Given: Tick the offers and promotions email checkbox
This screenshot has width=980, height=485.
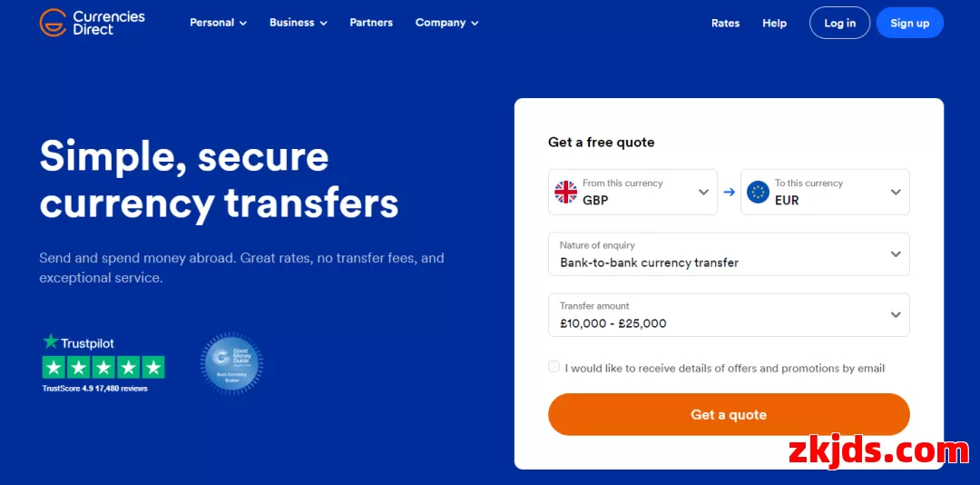Looking at the screenshot, I should (x=554, y=367).
